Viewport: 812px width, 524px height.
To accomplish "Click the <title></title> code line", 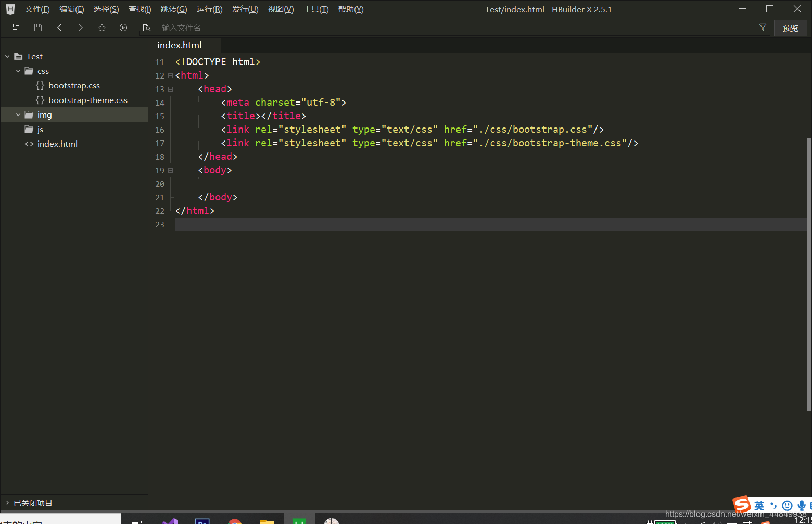I will (263, 116).
